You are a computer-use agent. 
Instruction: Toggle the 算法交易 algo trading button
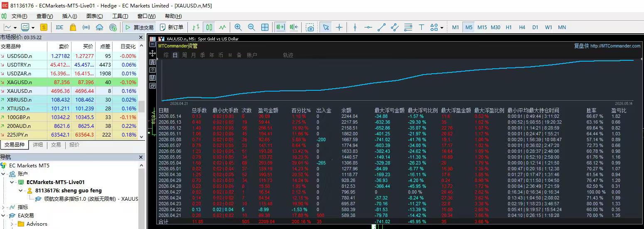[x=139, y=27]
